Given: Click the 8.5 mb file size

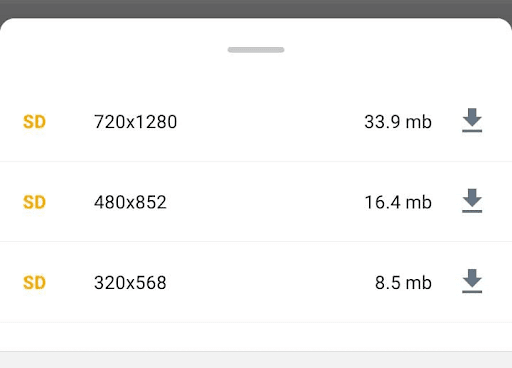Looking at the screenshot, I should tap(403, 283).
